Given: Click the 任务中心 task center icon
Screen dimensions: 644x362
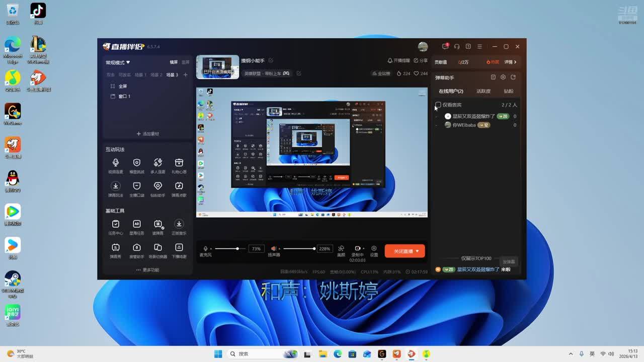Looking at the screenshot, I should pos(116,224).
